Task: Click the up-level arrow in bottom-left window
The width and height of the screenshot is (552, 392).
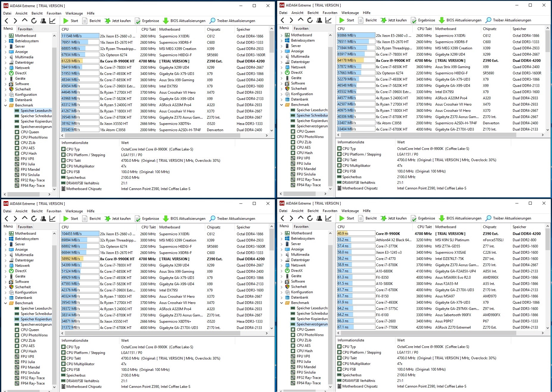Action: click(x=25, y=218)
